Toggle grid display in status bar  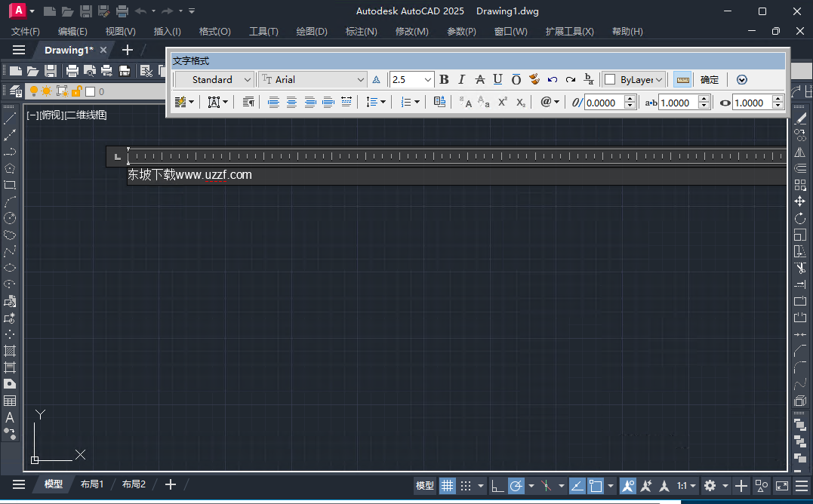448,486
